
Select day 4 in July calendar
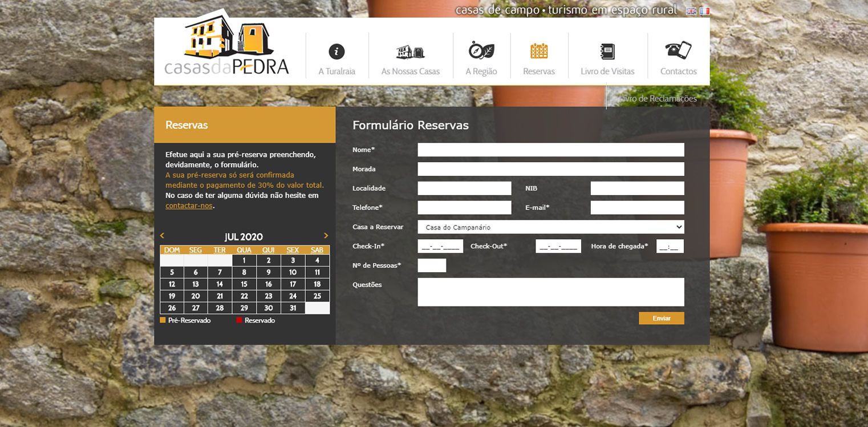(318, 260)
